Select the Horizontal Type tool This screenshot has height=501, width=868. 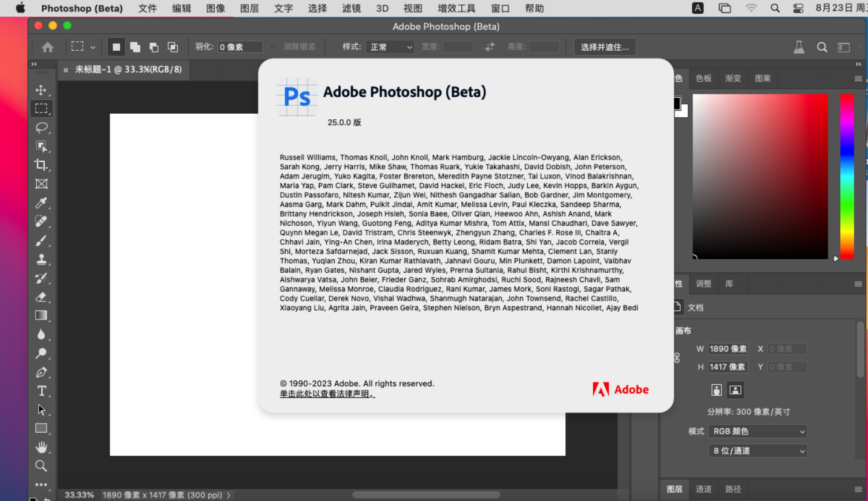[41, 391]
